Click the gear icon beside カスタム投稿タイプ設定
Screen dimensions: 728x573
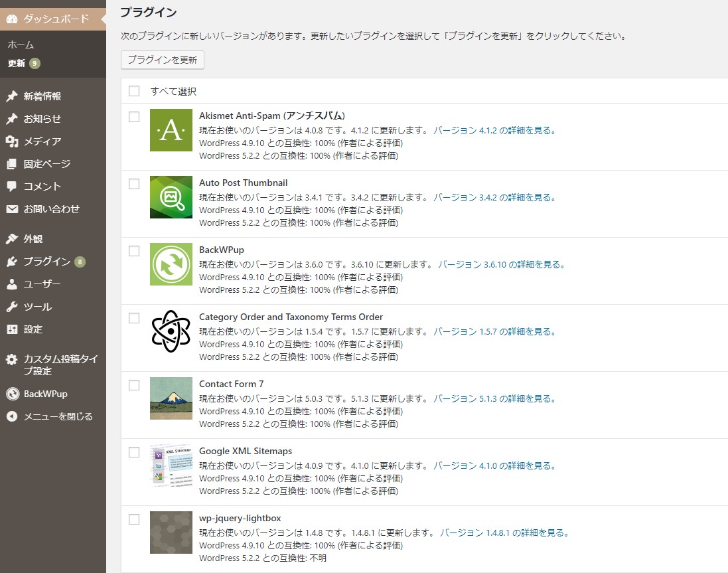[x=12, y=359]
